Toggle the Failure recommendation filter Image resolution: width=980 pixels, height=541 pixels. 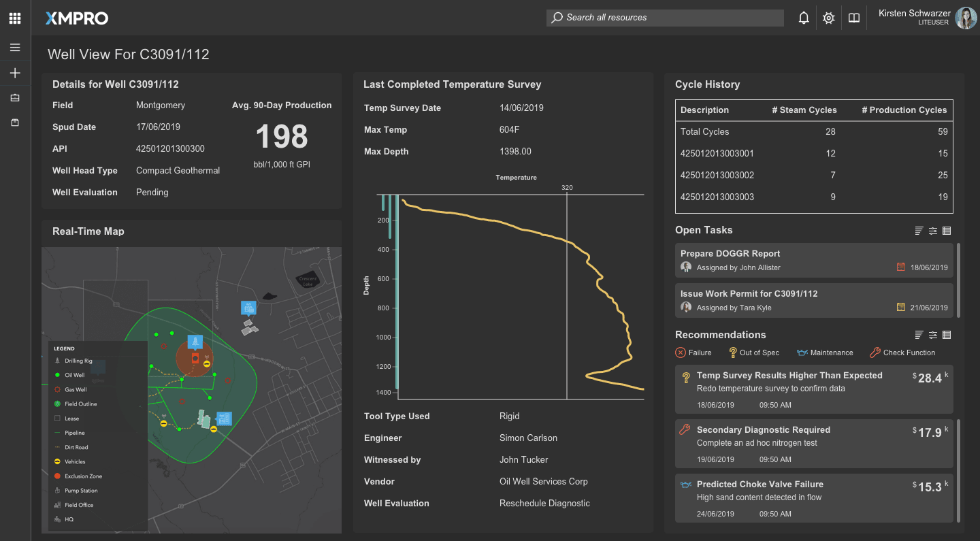tap(693, 353)
